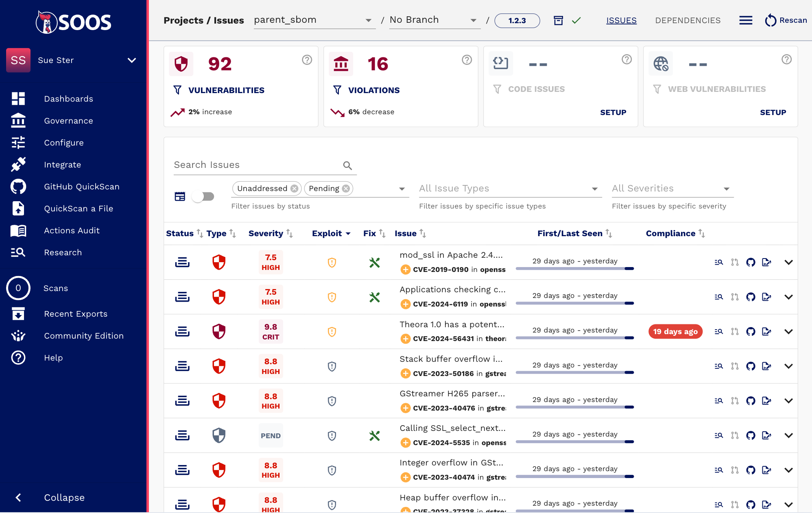Click SETUP under Code Issues
The image size is (812, 513).
point(613,112)
